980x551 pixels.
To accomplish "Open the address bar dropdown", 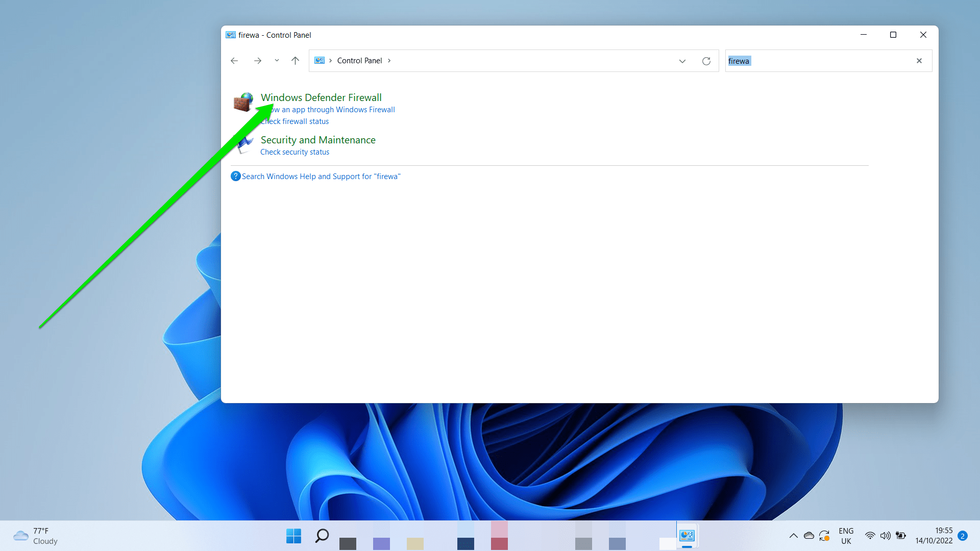I will coord(682,61).
